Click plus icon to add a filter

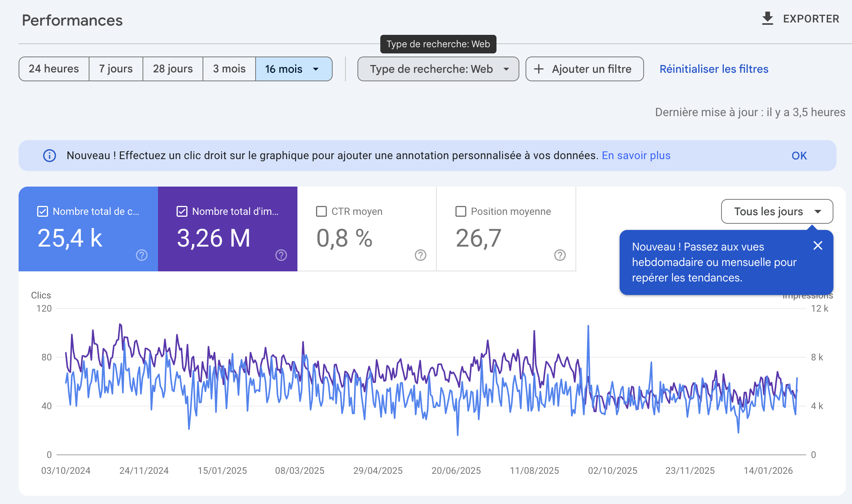coord(539,69)
